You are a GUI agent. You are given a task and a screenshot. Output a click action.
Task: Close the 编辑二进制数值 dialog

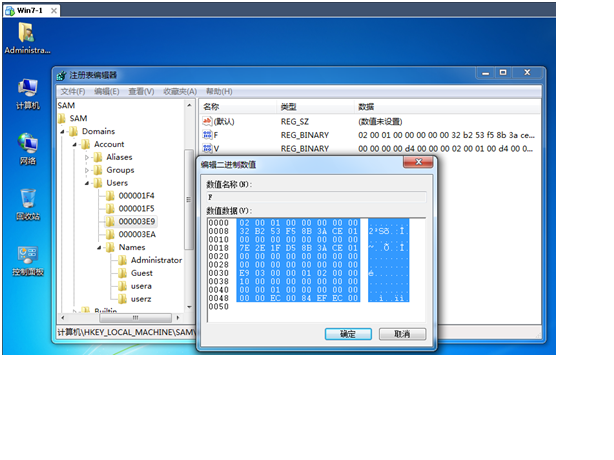[418, 162]
